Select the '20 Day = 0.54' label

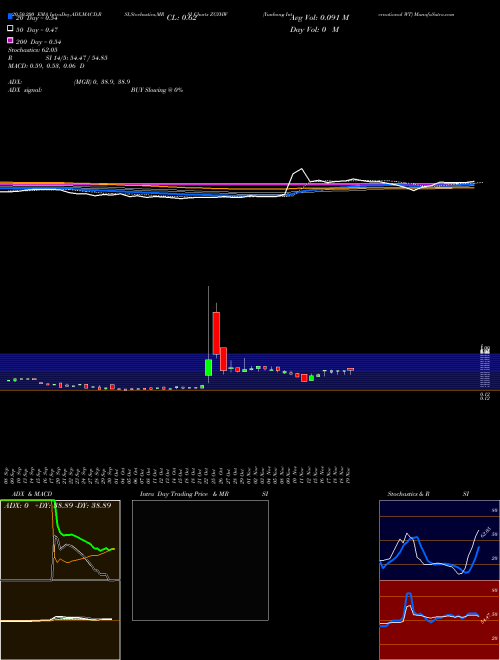[x=36, y=18]
